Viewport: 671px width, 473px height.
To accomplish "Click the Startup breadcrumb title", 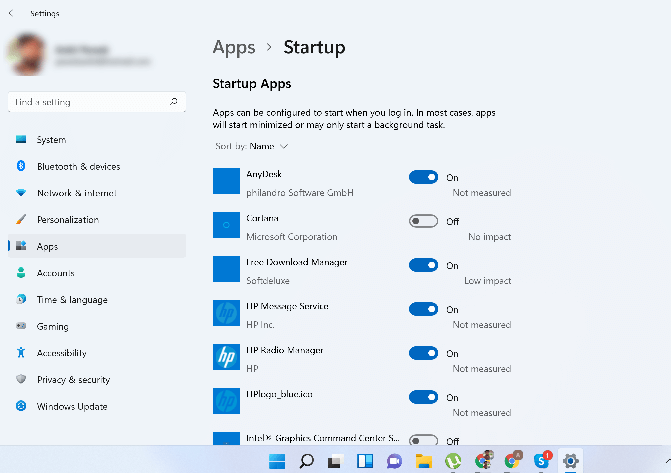I will pos(314,48).
